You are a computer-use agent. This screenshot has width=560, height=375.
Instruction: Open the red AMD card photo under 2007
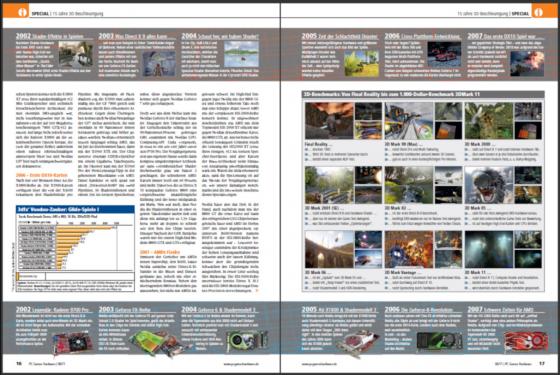tap(525, 341)
